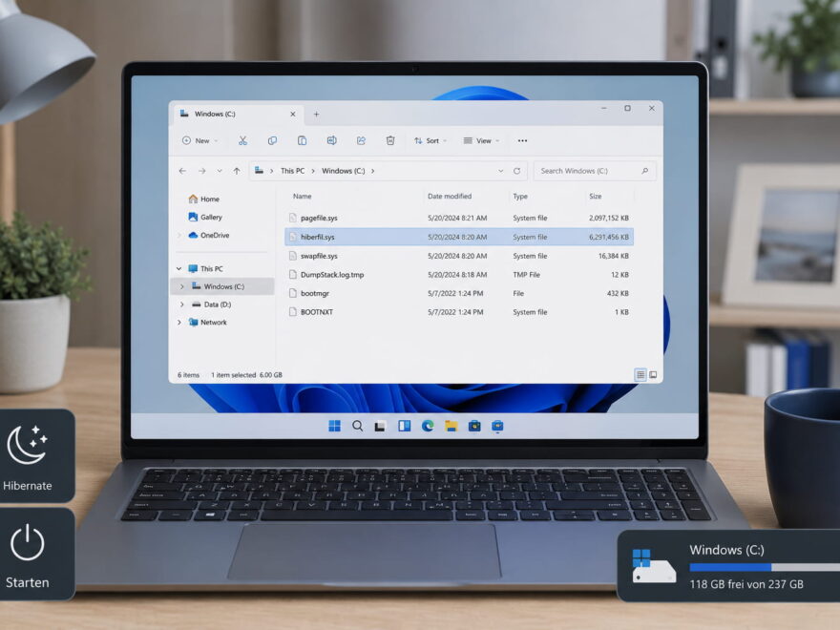Expand the chevron after Windows (C:) breadcrumb
Screen dimensions: 840x630
click(x=373, y=171)
